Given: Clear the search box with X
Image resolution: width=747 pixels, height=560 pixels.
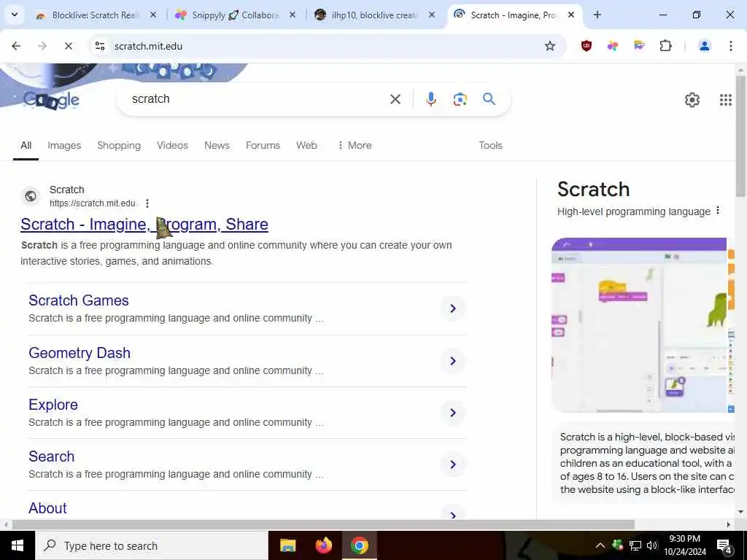Looking at the screenshot, I should click(395, 99).
